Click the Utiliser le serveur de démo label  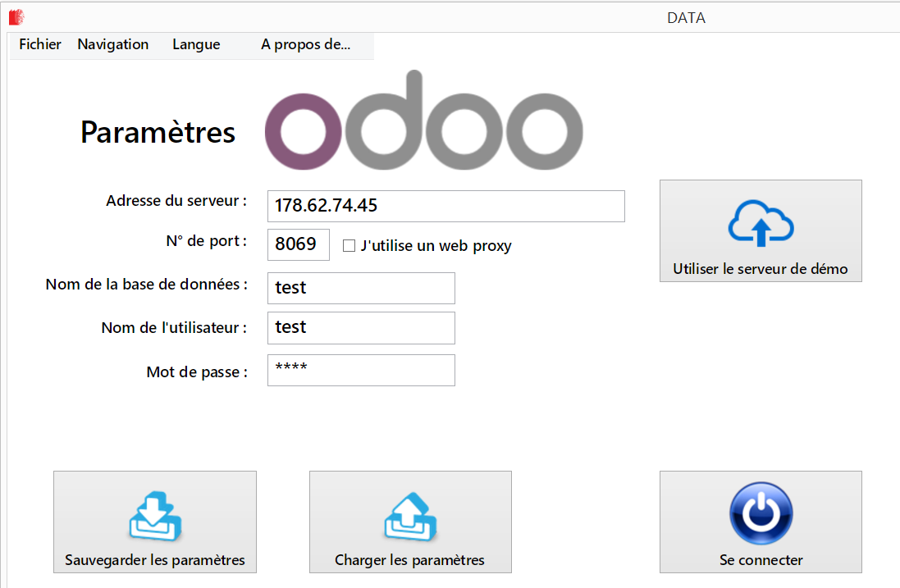[x=761, y=269]
